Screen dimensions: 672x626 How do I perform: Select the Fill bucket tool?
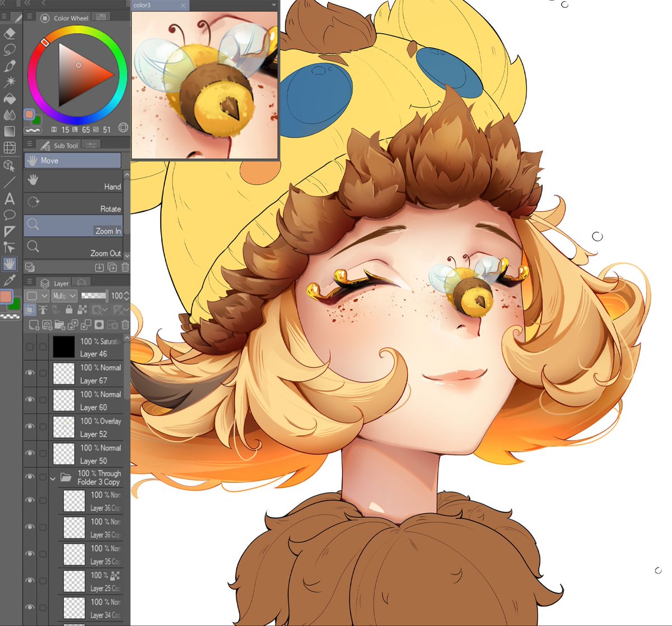pos(9,99)
